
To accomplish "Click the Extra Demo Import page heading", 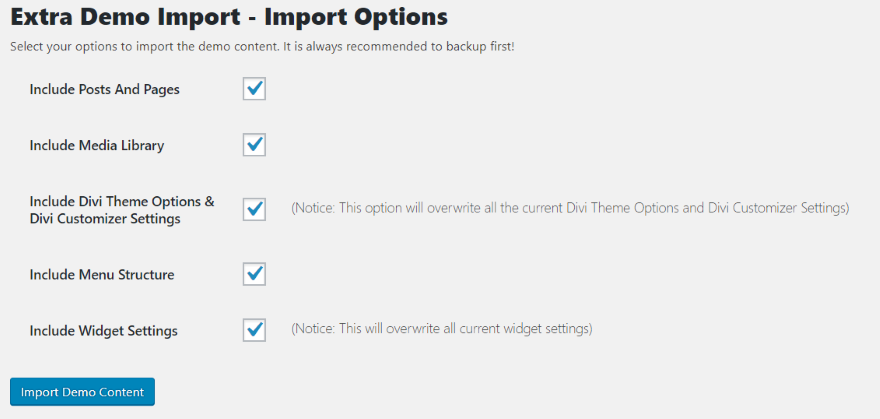I will (x=215, y=17).
